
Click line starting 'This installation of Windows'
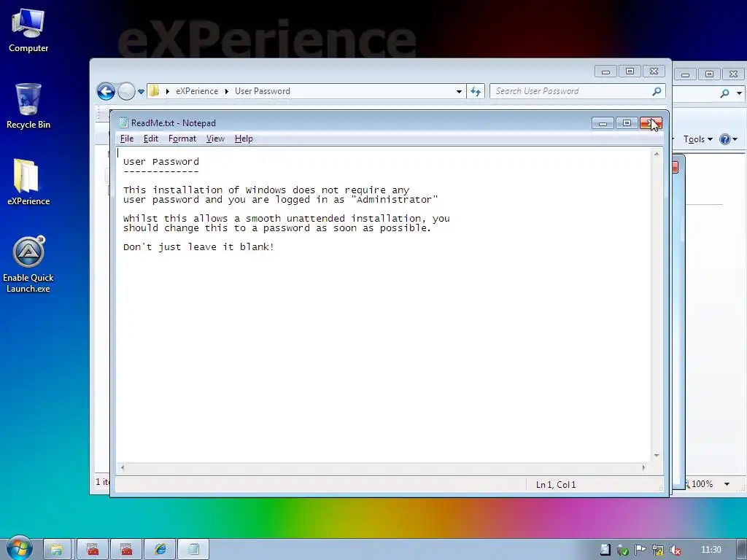coord(266,190)
